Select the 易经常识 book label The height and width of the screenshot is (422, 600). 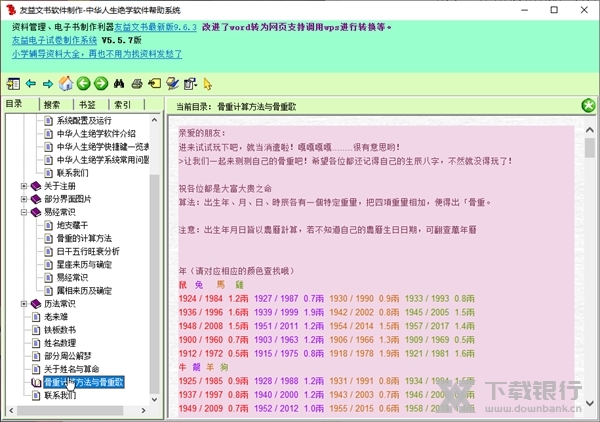[60, 212]
